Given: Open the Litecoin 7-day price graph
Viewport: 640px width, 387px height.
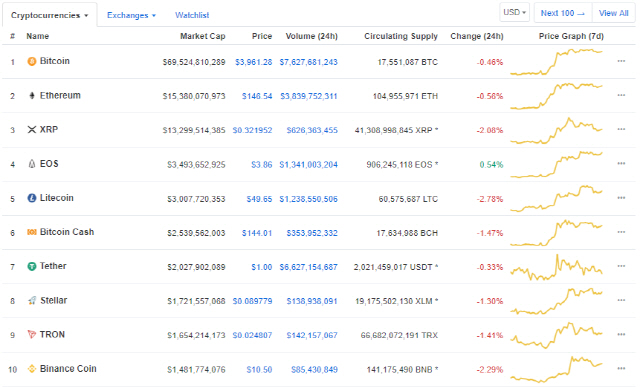Looking at the screenshot, I should tap(556, 198).
